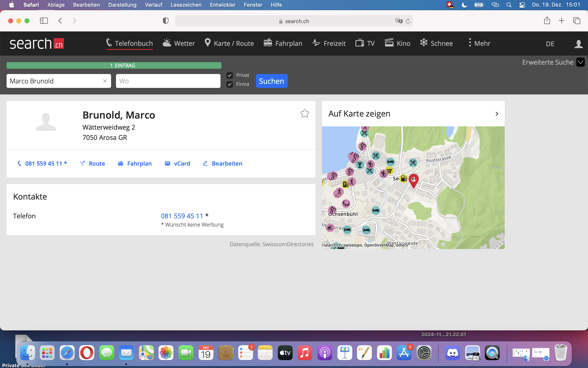Show Safari tab overview
The height and width of the screenshot is (368, 588).
click(577, 21)
